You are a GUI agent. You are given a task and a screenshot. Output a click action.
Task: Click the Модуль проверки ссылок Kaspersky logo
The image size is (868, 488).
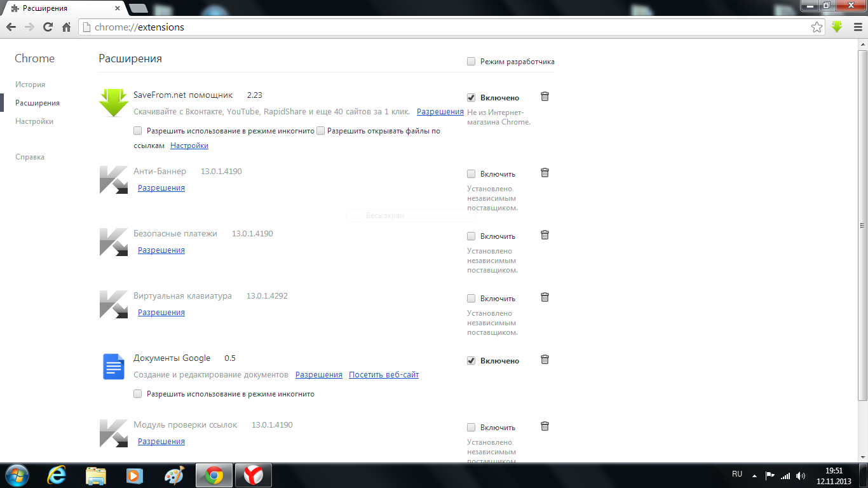click(x=114, y=433)
